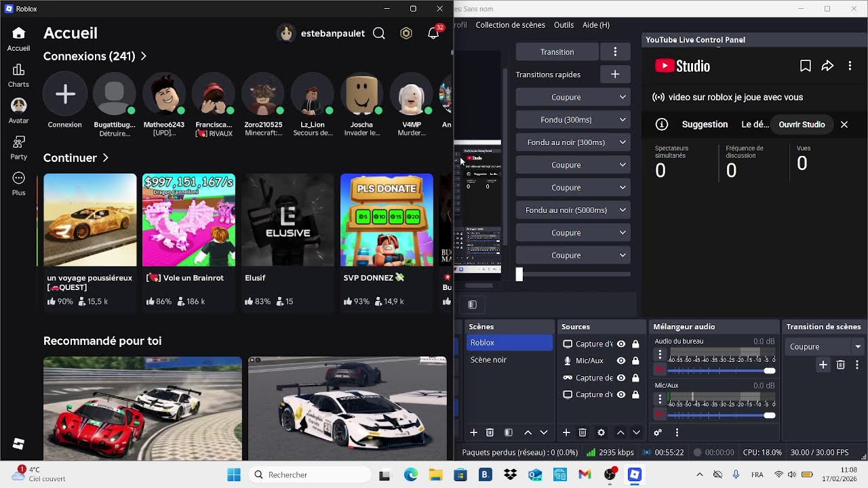This screenshot has height=488, width=868.
Task: Adjust the Mic/Aux volume slider
Action: coord(722,415)
